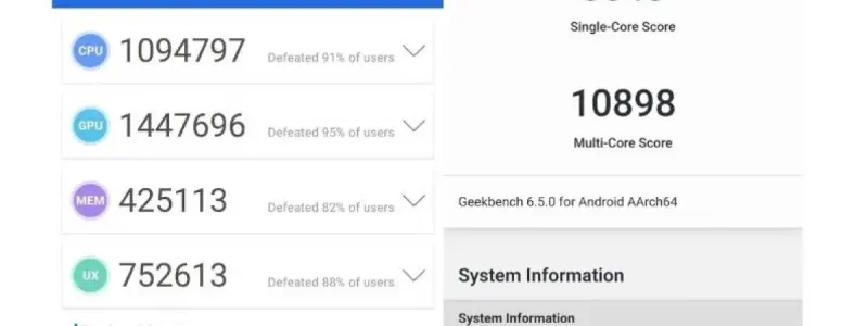Click the bold System Information heading
The image size is (868, 326).
pos(541,275)
